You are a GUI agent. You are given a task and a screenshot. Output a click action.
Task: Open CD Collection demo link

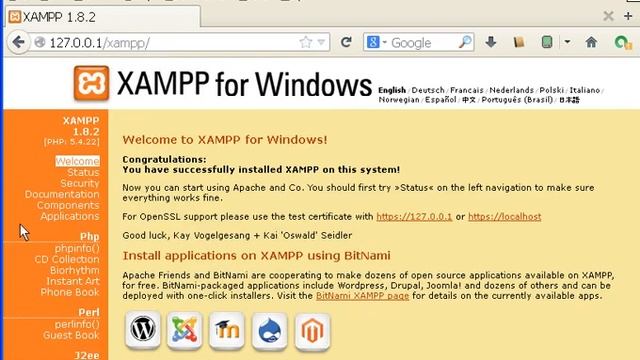pyautogui.click(x=67, y=259)
